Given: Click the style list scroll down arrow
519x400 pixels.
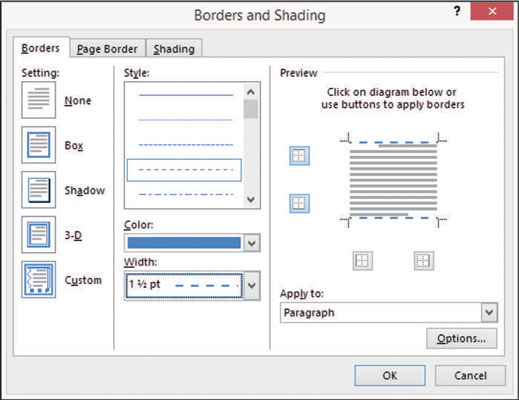Looking at the screenshot, I should point(251,199).
